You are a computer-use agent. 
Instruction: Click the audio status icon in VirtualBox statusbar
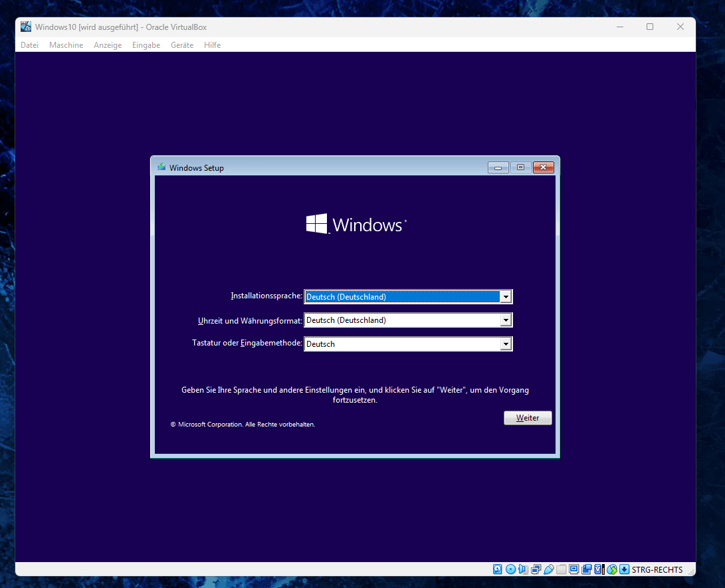(523, 569)
